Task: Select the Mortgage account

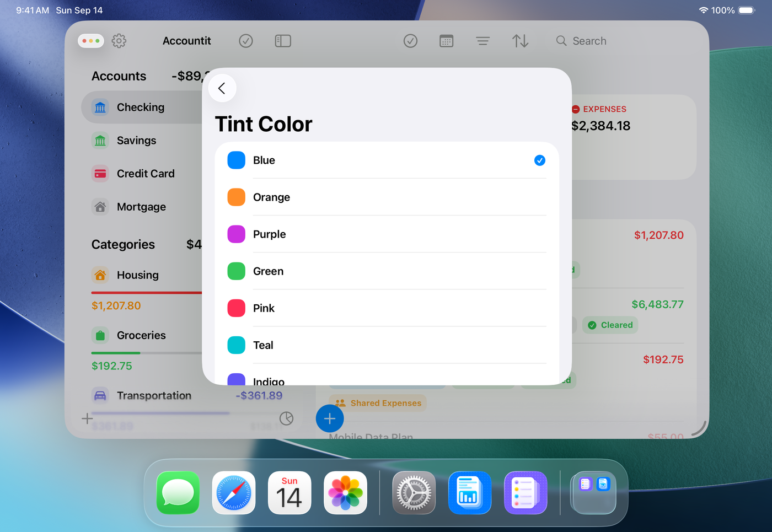Action: [141, 207]
